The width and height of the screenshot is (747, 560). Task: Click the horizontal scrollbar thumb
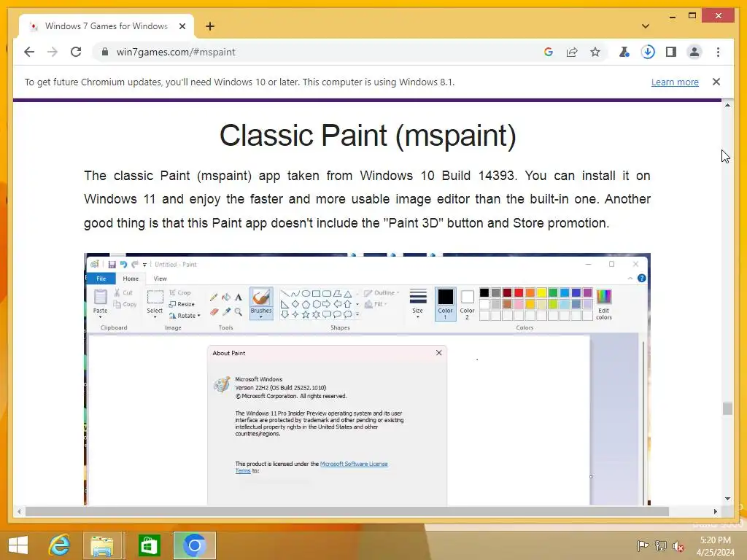[x=347, y=511]
